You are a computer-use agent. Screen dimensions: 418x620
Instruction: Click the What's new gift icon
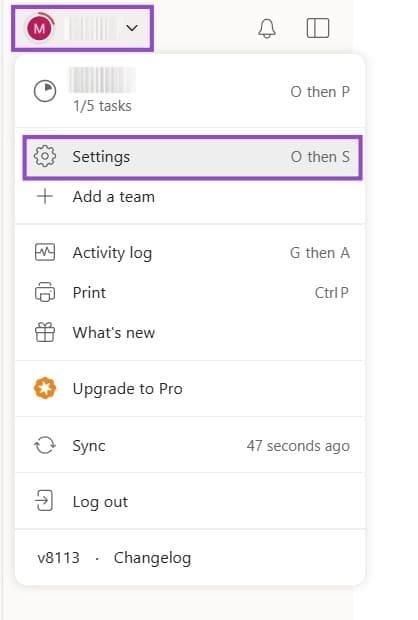coord(45,332)
